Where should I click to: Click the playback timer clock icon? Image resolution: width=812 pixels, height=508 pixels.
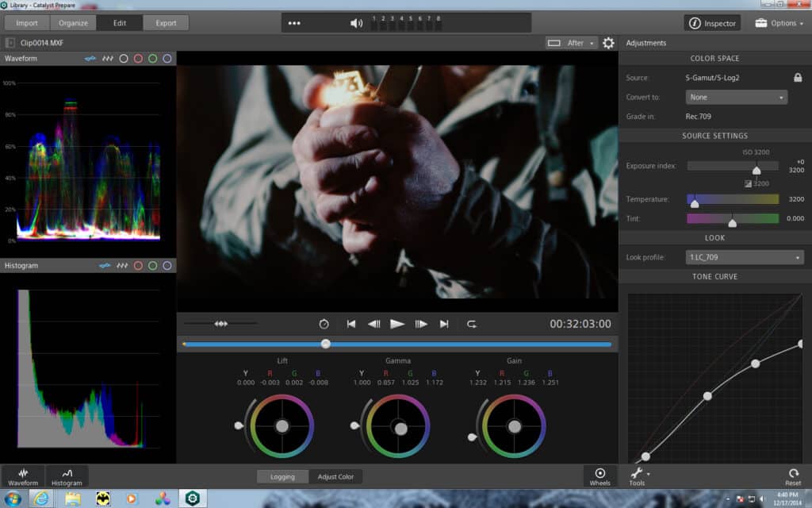click(324, 324)
